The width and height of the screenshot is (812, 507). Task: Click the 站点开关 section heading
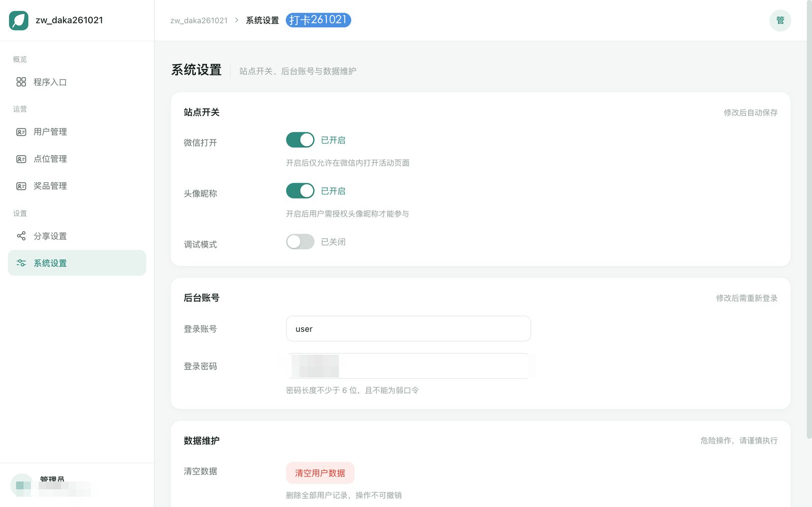point(201,112)
